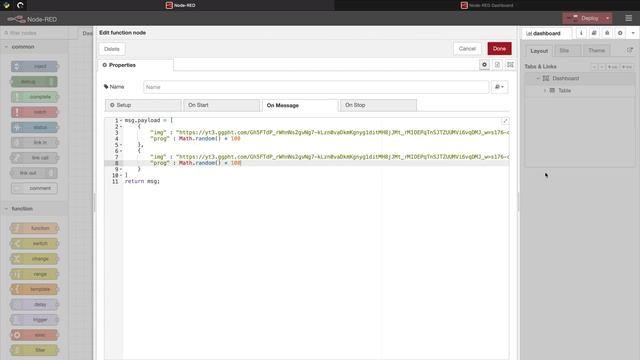640x360 pixels.
Task: Select the debug node in the palette
Action: click(34, 82)
